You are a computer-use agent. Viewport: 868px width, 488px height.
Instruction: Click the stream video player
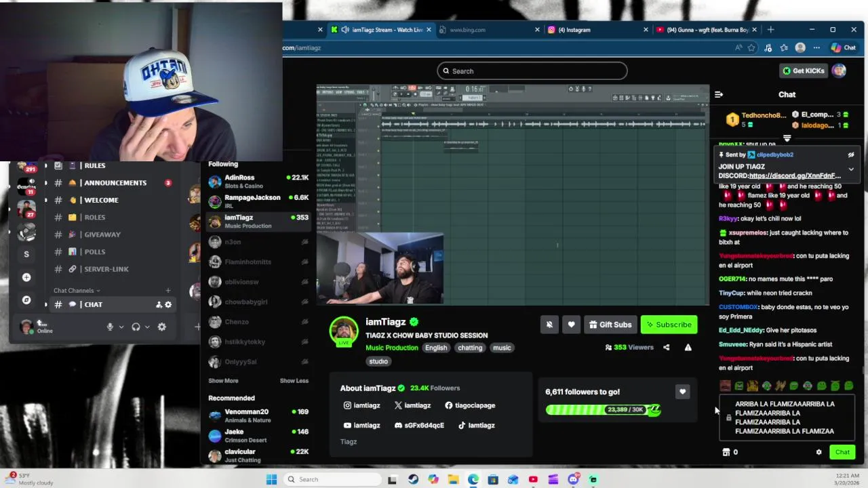coord(513,195)
